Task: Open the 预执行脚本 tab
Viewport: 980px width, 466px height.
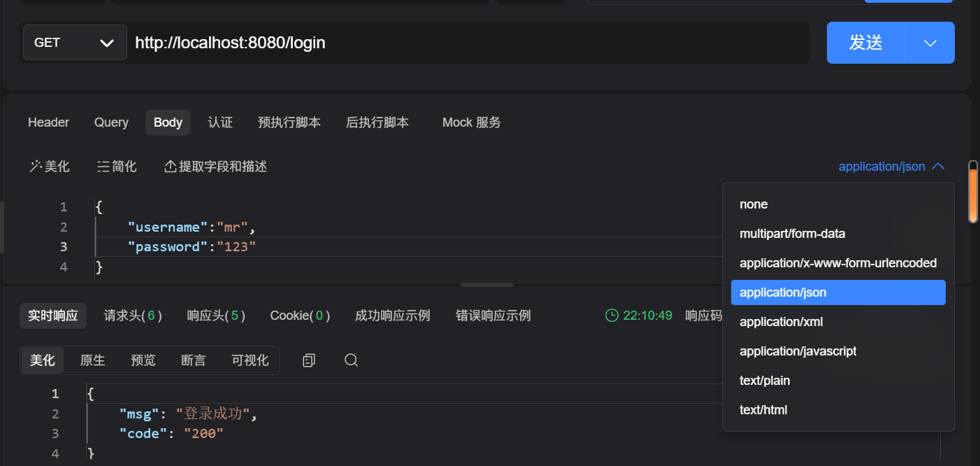Action: tap(289, 122)
